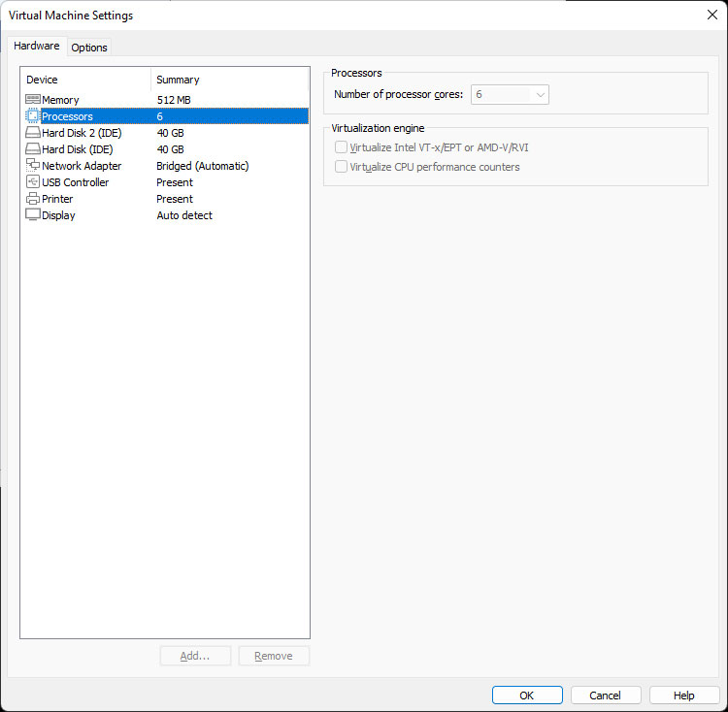Click the Cancel button

pyautogui.click(x=606, y=696)
